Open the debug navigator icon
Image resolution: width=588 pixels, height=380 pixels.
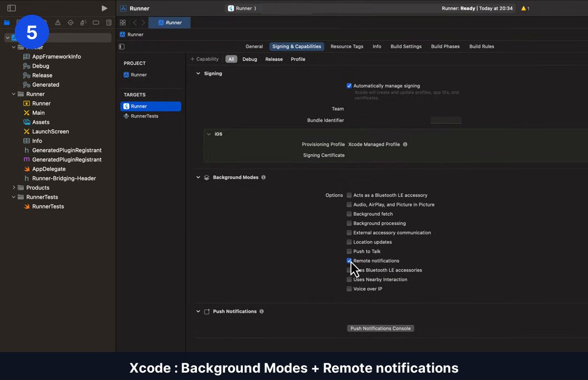(x=83, y=23)
